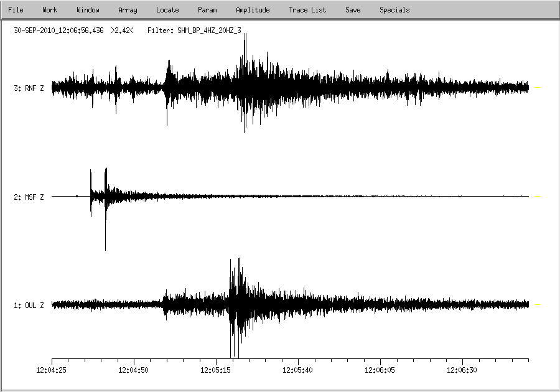
Task: Click the yellow marker beside MSF Z trace
Action: (x=537, y=197)
